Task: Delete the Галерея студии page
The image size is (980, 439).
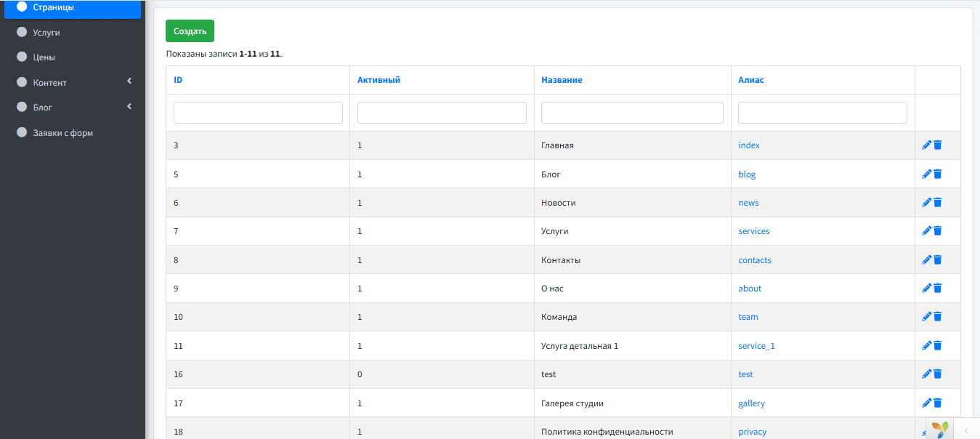Action: (938, 403)
